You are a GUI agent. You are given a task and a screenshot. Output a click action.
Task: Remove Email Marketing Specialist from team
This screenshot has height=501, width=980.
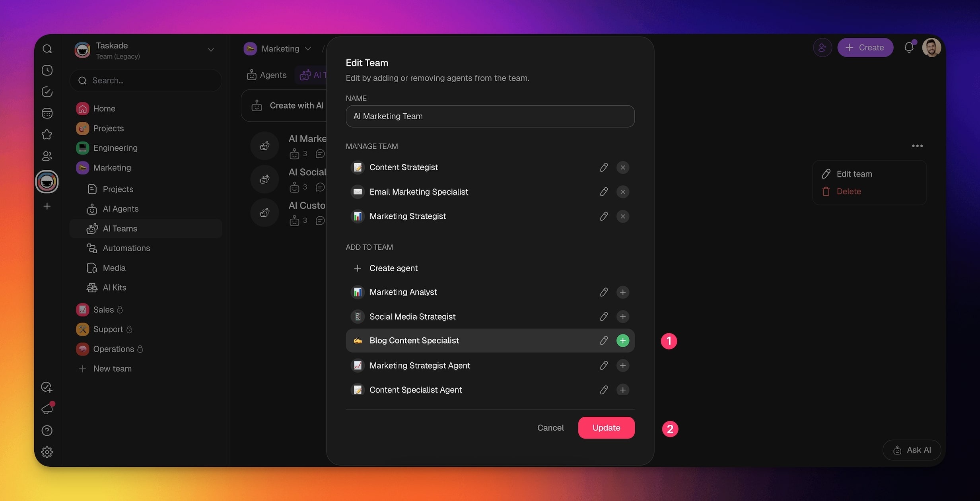tap(622, 192)
